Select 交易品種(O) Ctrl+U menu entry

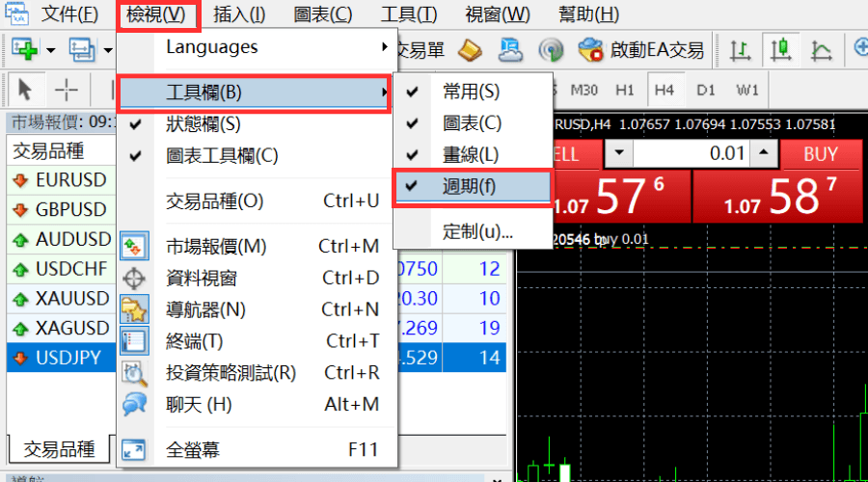256,201
